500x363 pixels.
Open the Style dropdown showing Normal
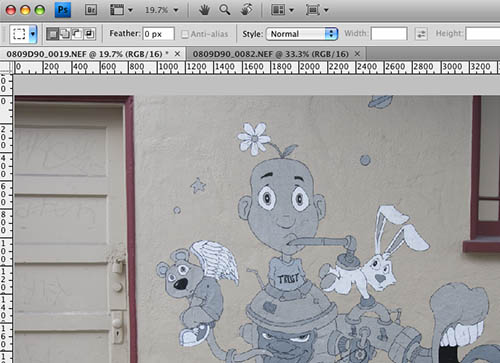click(302, 34)
